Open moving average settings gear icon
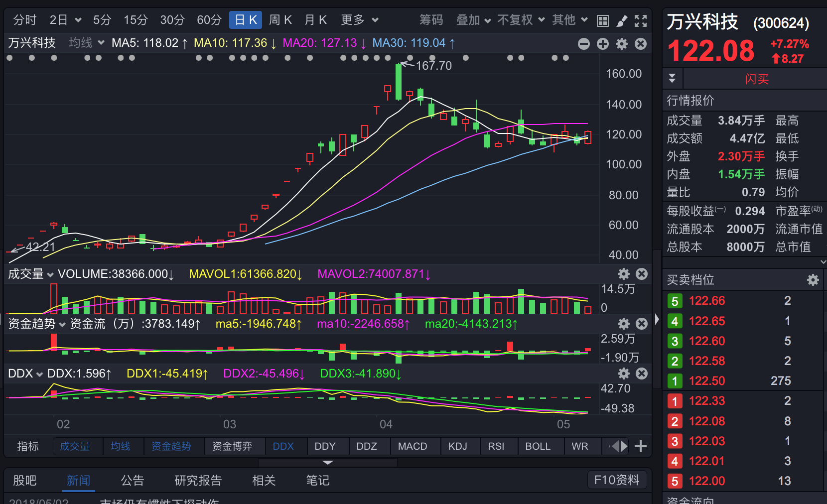Viewport: 827px width, 504px height. [622, 44]
